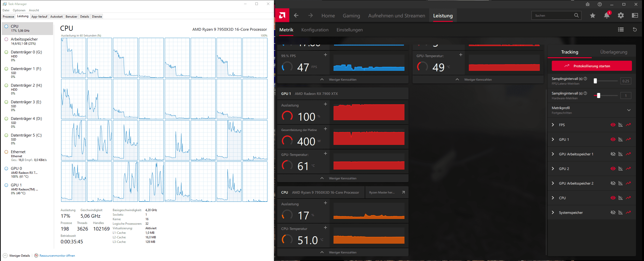
Task: Expand the GPU Arbeitsspeicher 1 row
Action: click(x=553, y=154)
